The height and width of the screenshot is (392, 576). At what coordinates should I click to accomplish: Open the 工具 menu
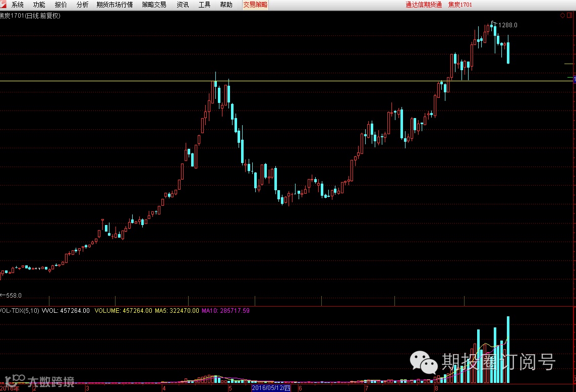tap(204, 5)
